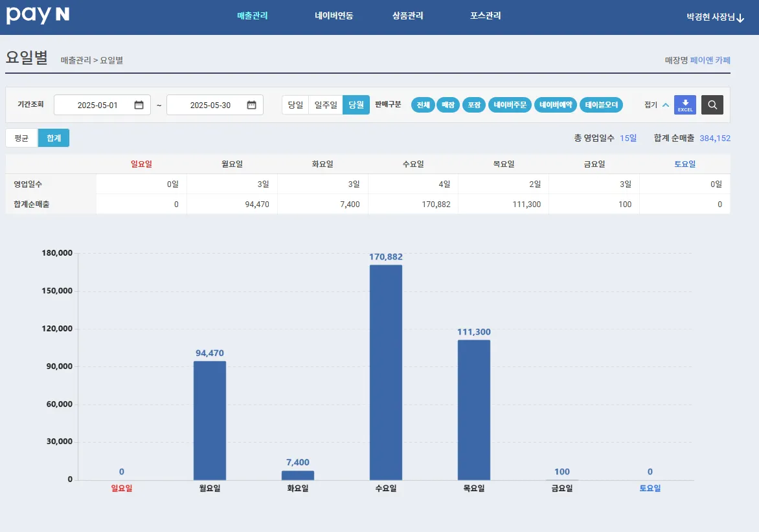Click 토요일 column header

coord(685,164)
